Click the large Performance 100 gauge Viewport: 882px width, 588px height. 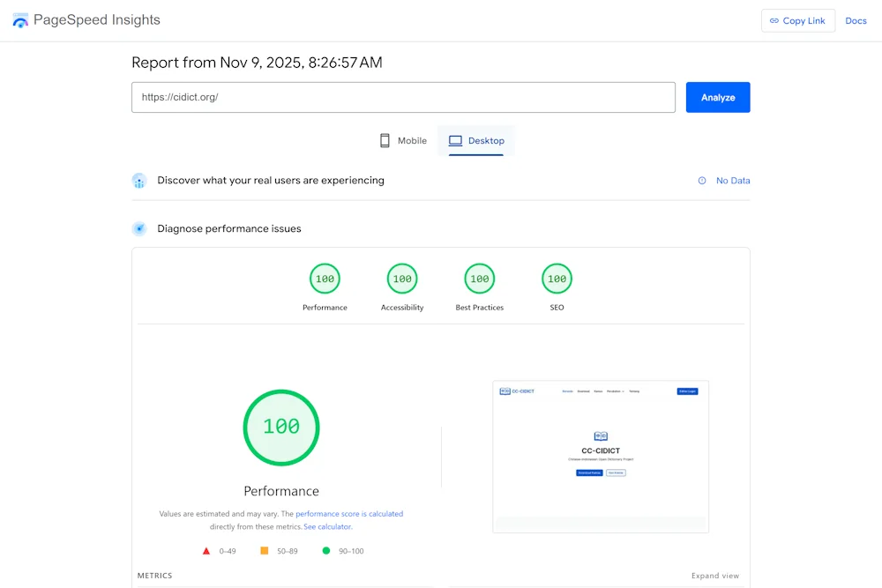tap(281, 428)
